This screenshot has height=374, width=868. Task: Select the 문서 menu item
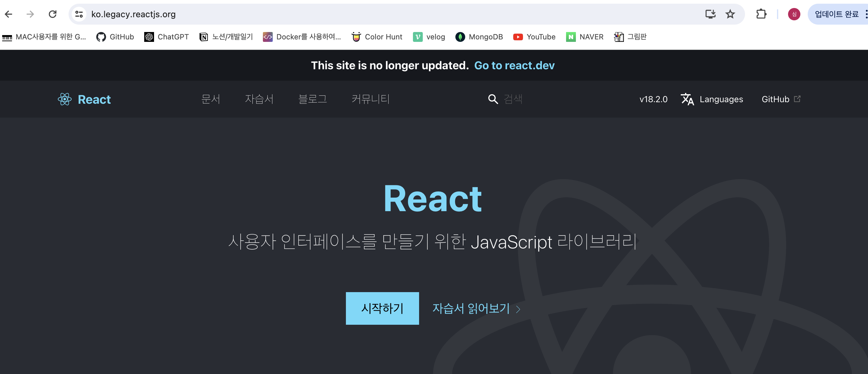click(x=211, y=99)
